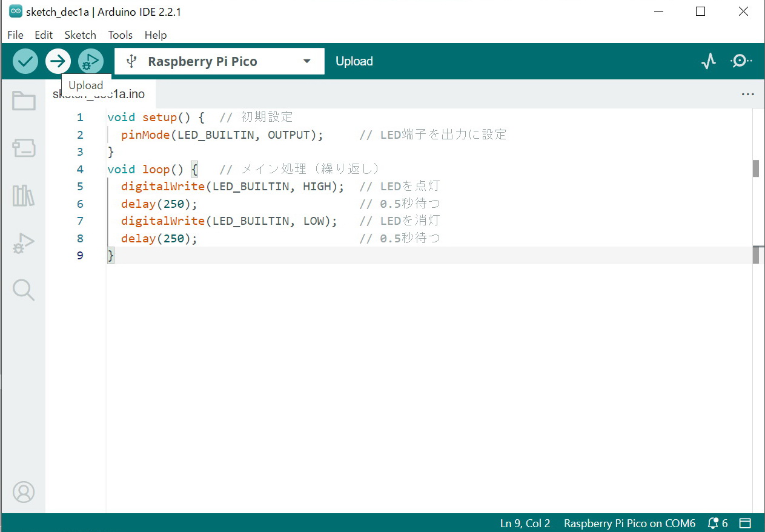Click line number 9 in gutter
This screenshot has width=765, height=532.
tap(80, 256)
